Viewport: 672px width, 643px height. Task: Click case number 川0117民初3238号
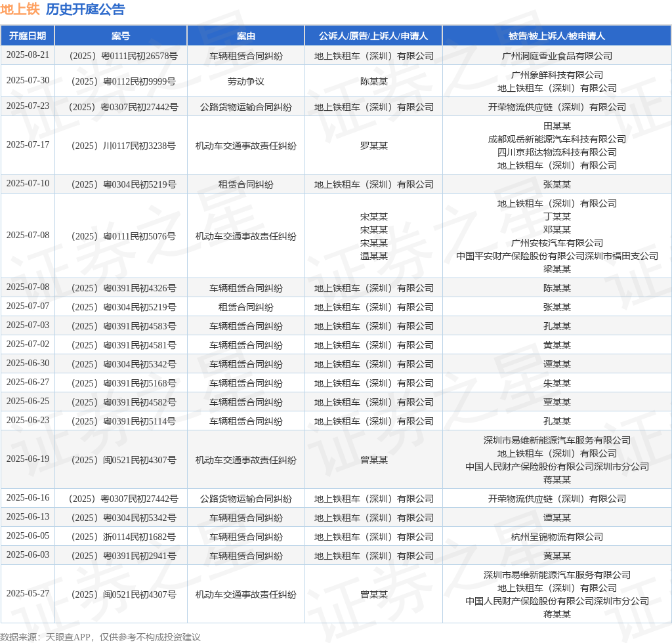(139, 146)
